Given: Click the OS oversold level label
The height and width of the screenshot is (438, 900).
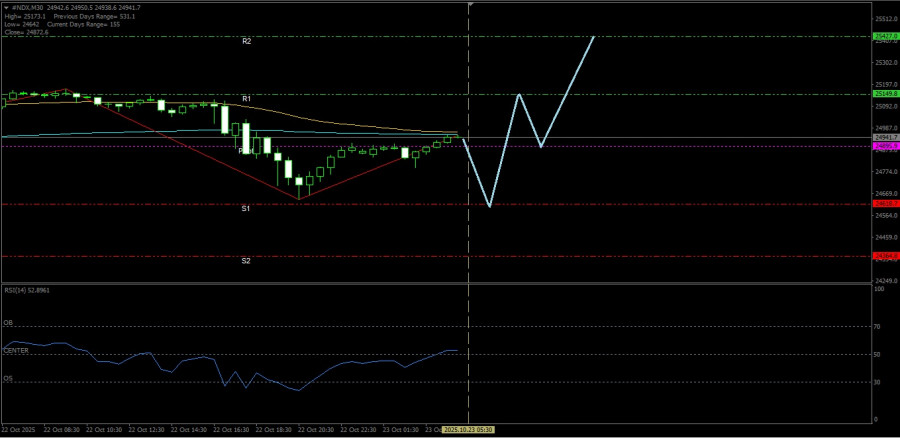Looking at the screenshot, I should click(x=8, y=379).
